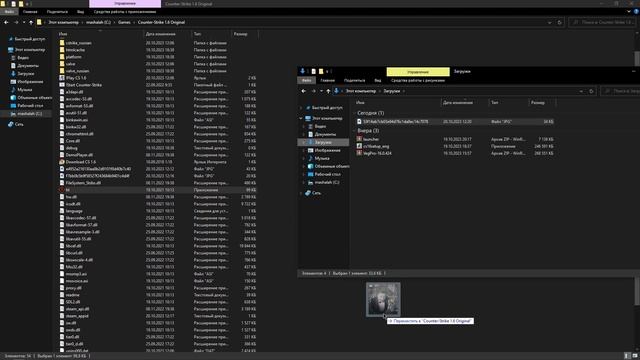The width and height of the screenshot is (640, 360).
Task: Click the up arrow in Загрузки window
Action: [x=328, y=91]
